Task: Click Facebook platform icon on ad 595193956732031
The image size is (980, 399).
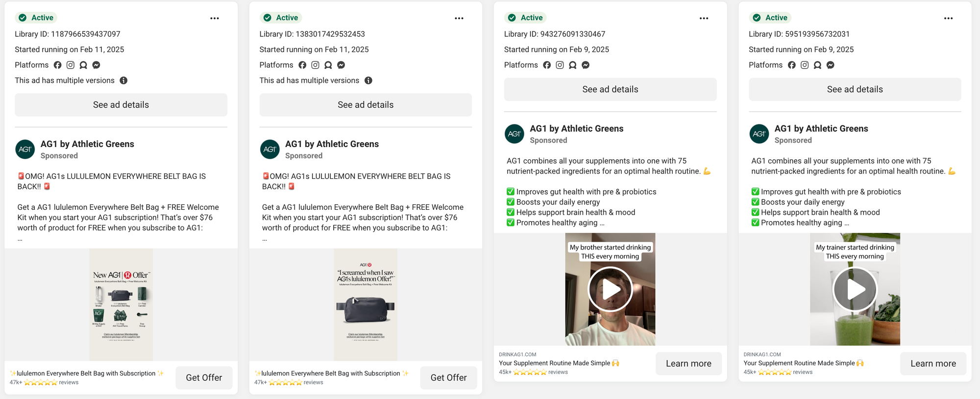Action: (792, 65)
